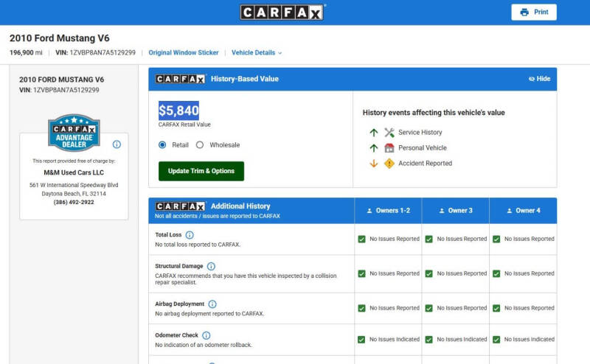Click the Odometer Check row title
The width and height of the screenshot is (590, 364).
176,335
